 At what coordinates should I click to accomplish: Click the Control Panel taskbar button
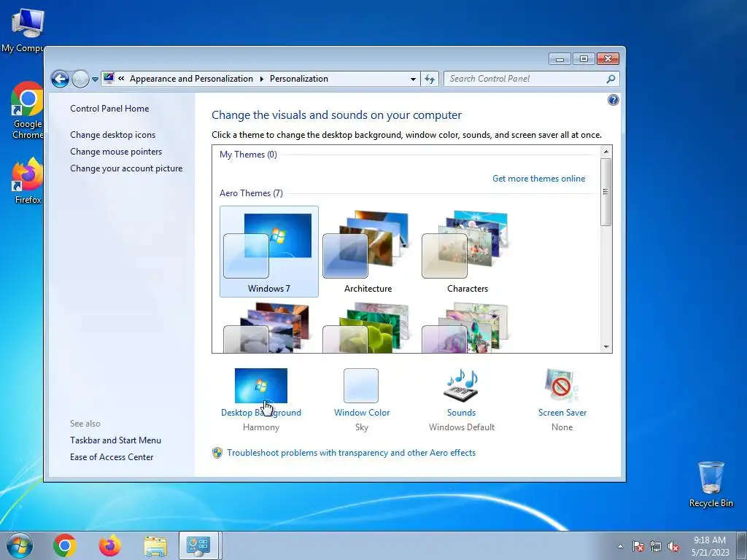coord(198,545)
